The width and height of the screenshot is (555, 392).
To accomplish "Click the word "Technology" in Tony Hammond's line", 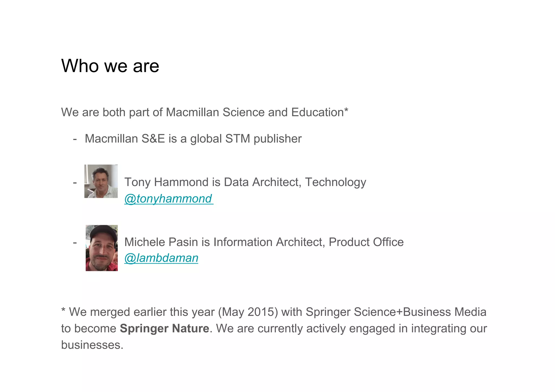I will click(335, 182).
